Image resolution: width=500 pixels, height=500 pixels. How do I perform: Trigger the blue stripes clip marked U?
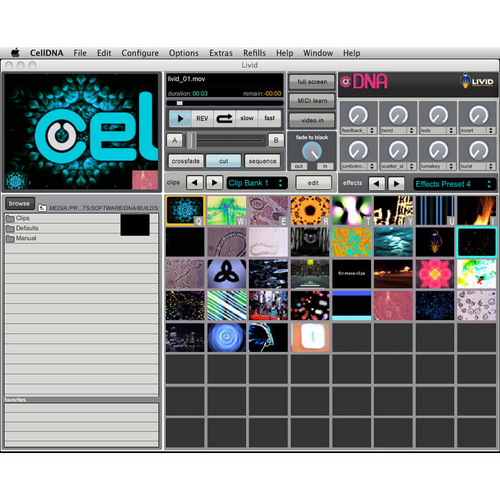[435, 211]
